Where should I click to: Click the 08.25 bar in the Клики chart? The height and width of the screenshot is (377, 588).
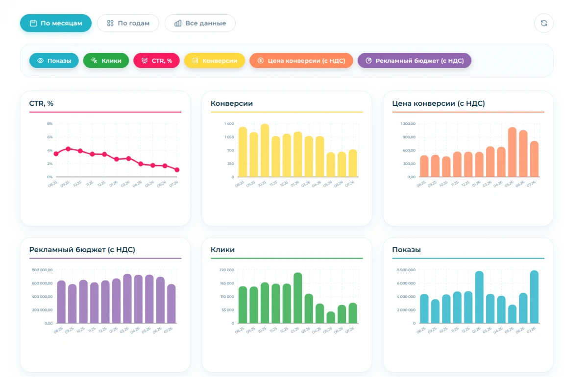[x=243, y=305]
